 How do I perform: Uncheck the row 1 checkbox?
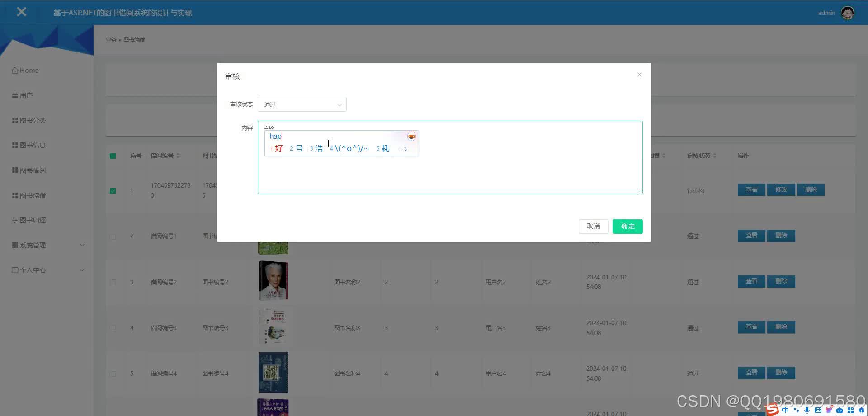click(113, 191)
